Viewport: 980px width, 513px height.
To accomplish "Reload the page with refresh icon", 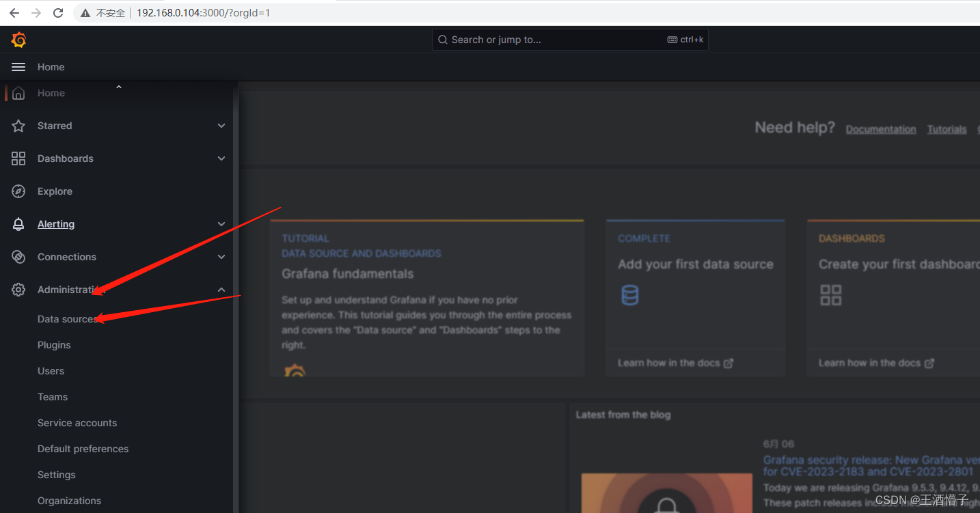I will tap(58, 13).
